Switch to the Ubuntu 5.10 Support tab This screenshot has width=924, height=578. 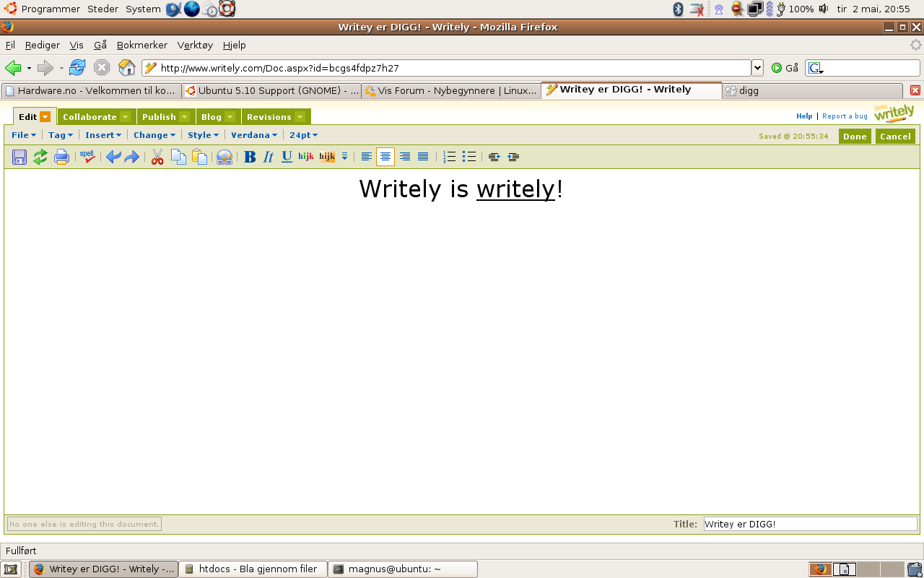[271, 91]
